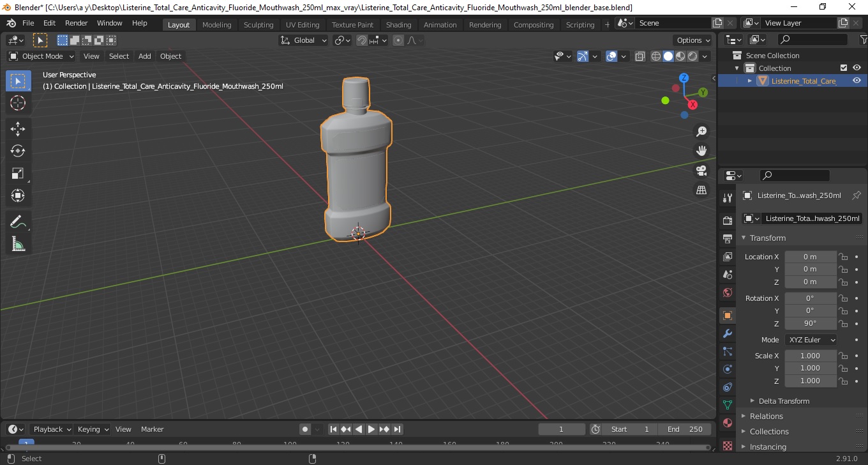This screenshot has height=465, width=868.
Task: Choose the Measure tool
Action: point(18,243)
